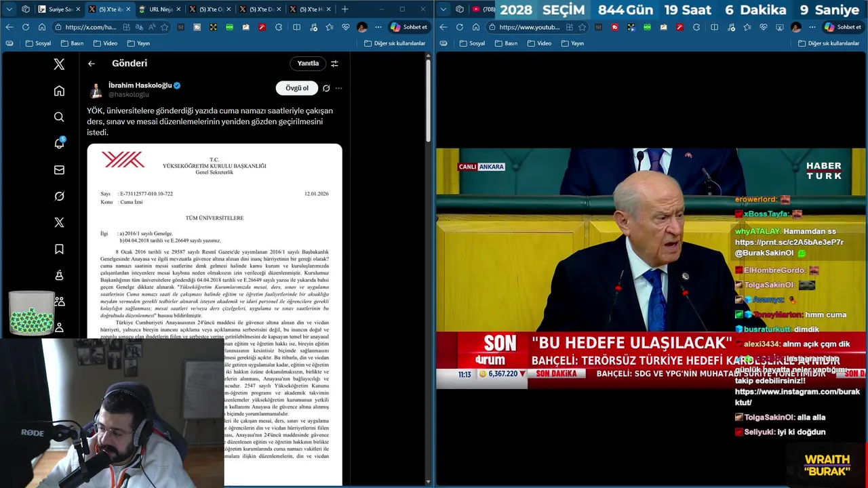The height and width of the screenshot is (488, 868).
Task: Click X page vertical scrollbar thumb
Action: (x=428, y=100)
